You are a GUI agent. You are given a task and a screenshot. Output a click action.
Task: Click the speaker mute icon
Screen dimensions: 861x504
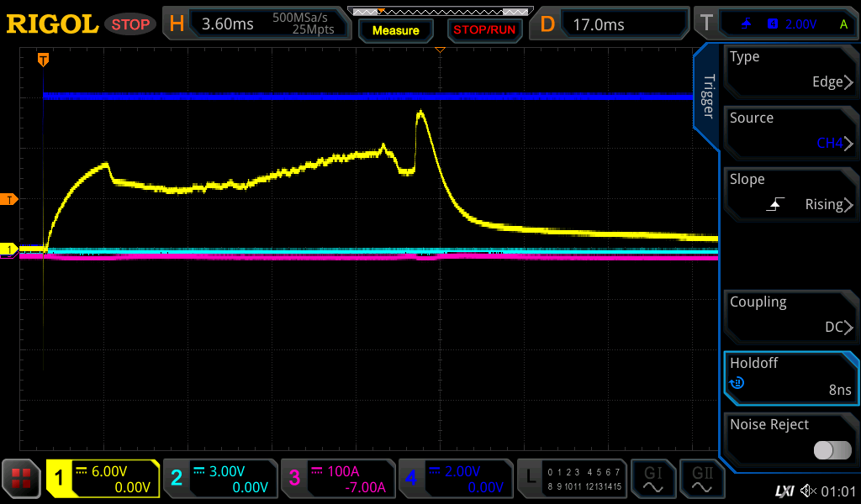coord(808,491)
